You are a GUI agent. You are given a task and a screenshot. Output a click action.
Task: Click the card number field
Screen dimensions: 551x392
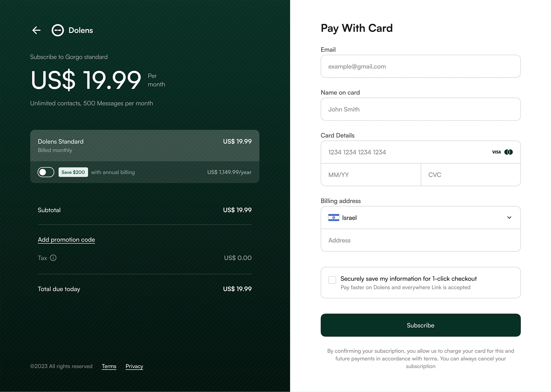(x=404, y=152)
